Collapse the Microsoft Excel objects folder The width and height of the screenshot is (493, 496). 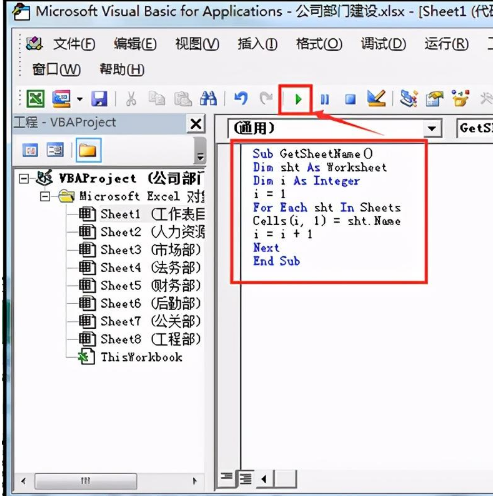click(45, 197)
